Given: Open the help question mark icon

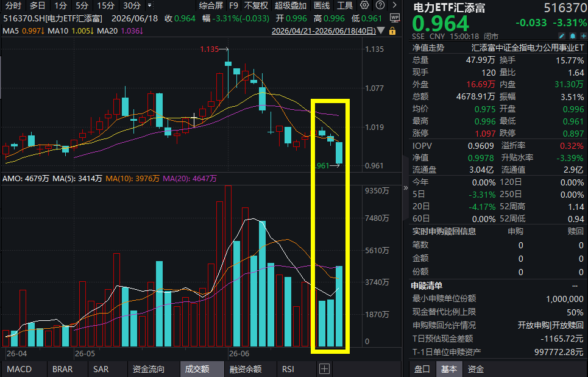Looking at the screenshot, I should coord(380,5).
